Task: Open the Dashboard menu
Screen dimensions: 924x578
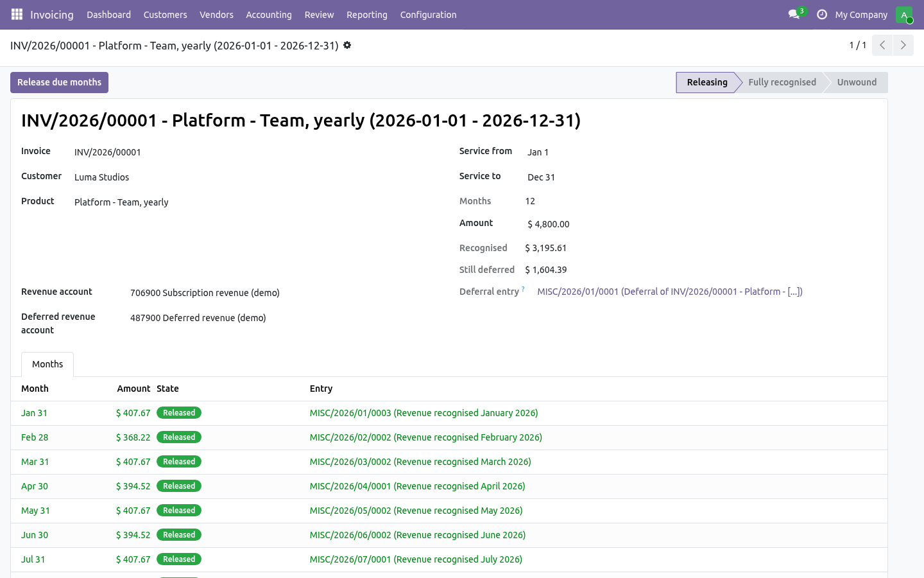Action: tap(109, 14)
